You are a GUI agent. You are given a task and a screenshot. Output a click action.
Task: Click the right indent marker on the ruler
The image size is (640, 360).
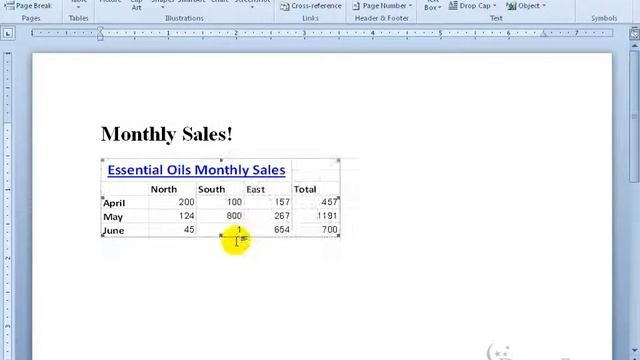[x=543, y=35]
